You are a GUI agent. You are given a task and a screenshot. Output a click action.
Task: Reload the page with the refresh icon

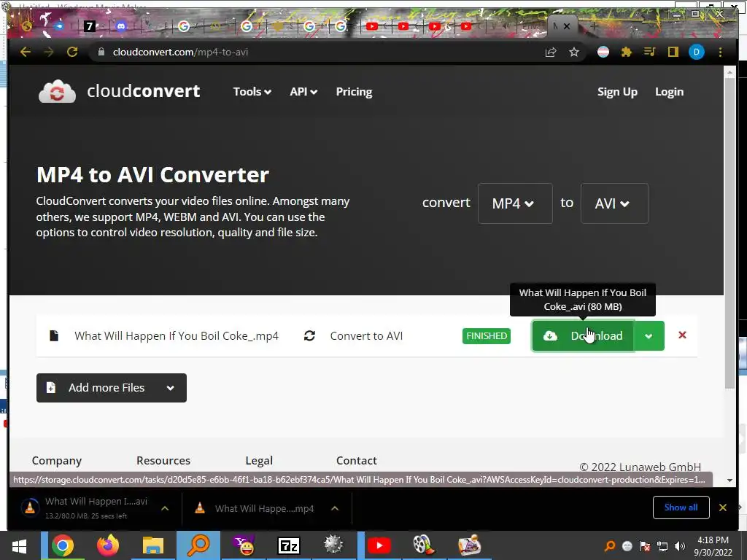click(72, 52)
